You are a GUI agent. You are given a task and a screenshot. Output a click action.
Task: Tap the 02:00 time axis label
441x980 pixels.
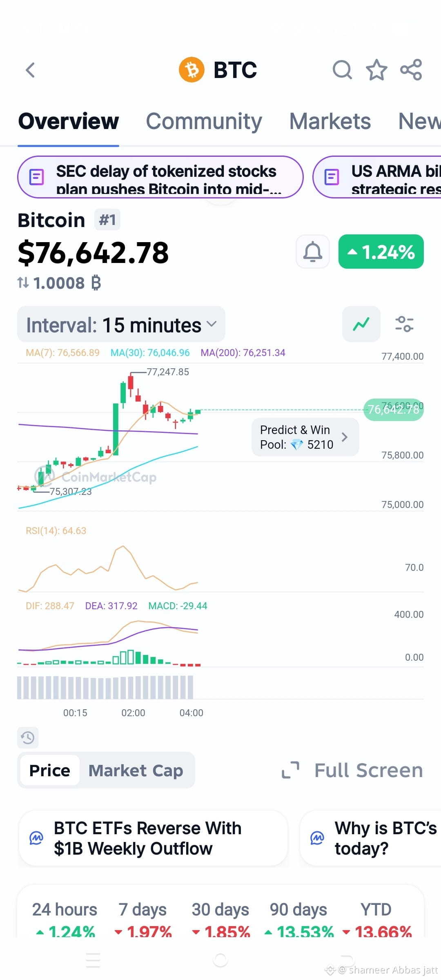coord(133,713)
